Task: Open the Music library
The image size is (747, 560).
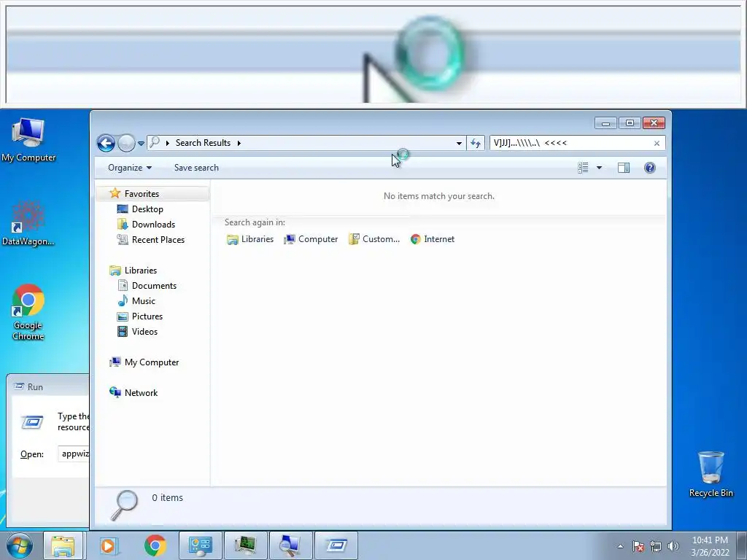Action: [144, 301]
